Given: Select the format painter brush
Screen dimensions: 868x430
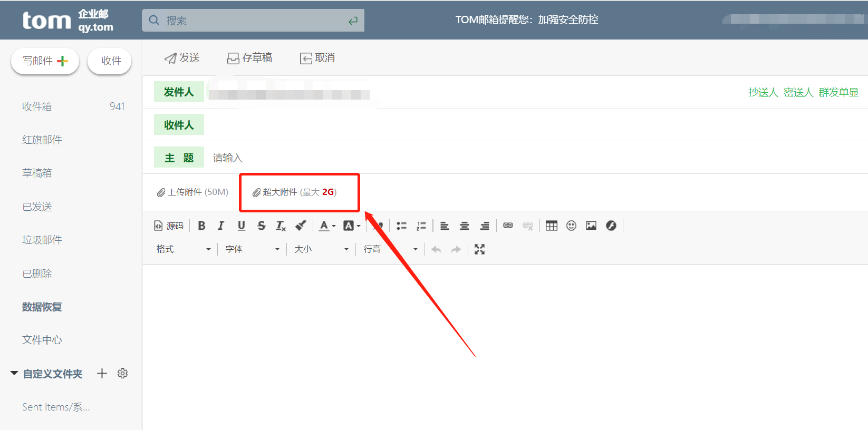Looking at the screenshot, I should [x=301, y=226].
